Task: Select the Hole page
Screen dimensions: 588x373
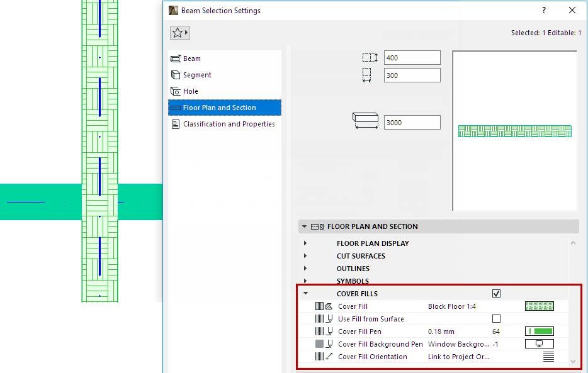Action: (x=225, y=91)
